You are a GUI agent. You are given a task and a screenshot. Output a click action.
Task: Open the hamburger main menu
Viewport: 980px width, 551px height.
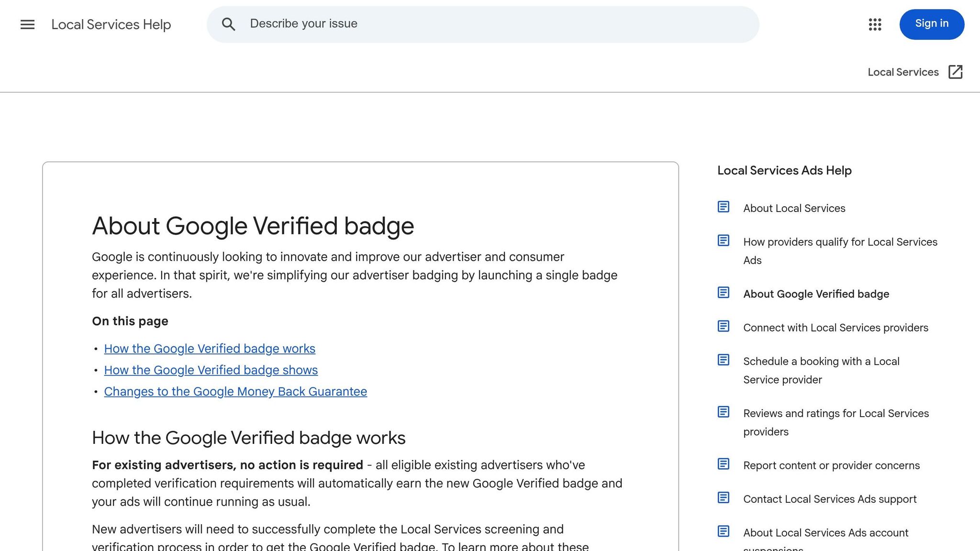28,24
